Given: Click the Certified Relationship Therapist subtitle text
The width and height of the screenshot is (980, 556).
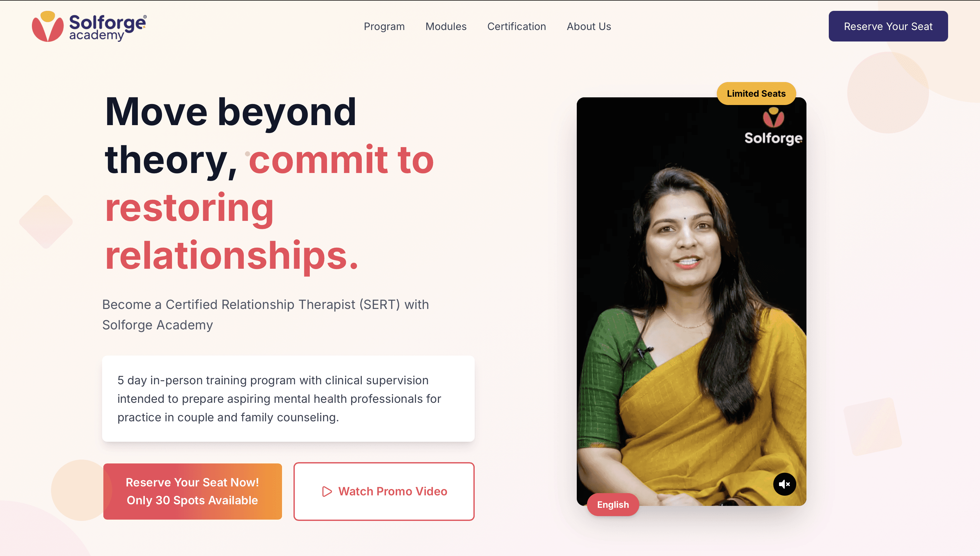Looking at the screenshot, I should point(266,315).
